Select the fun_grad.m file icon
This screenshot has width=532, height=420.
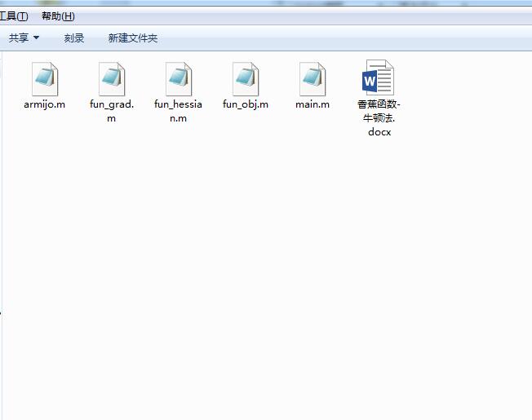point(112,78)
